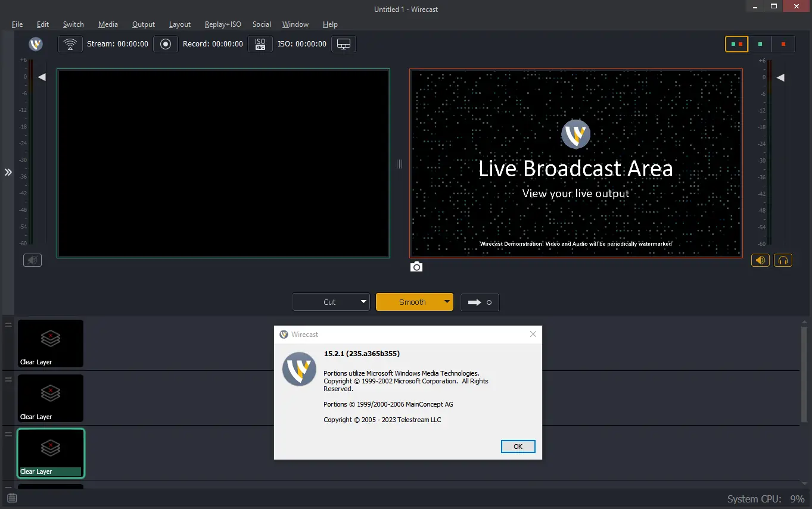Click the second layer's drag handle
The image size is (812, 509).
(8, 379)
